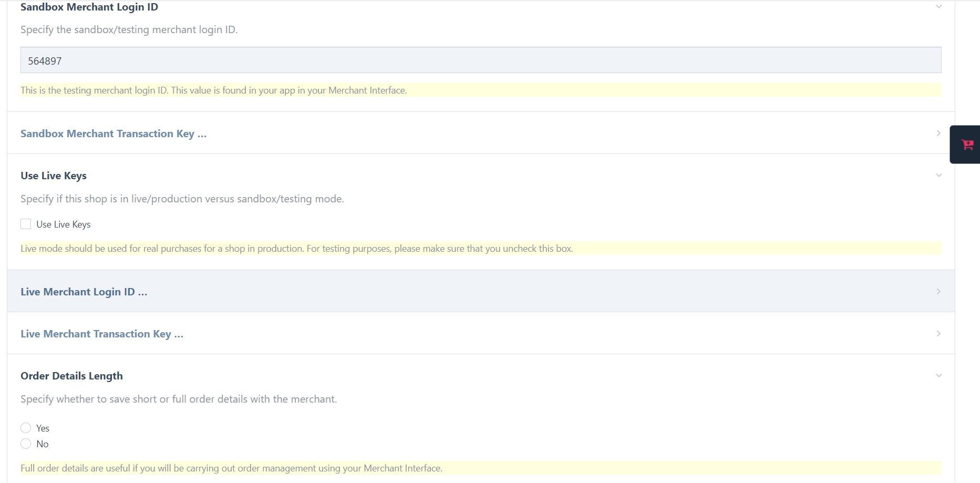Collapse the Sandbox Merchant Login ID chevron
The width and height of the screenshot is (980, 483).
pos(938,7)
